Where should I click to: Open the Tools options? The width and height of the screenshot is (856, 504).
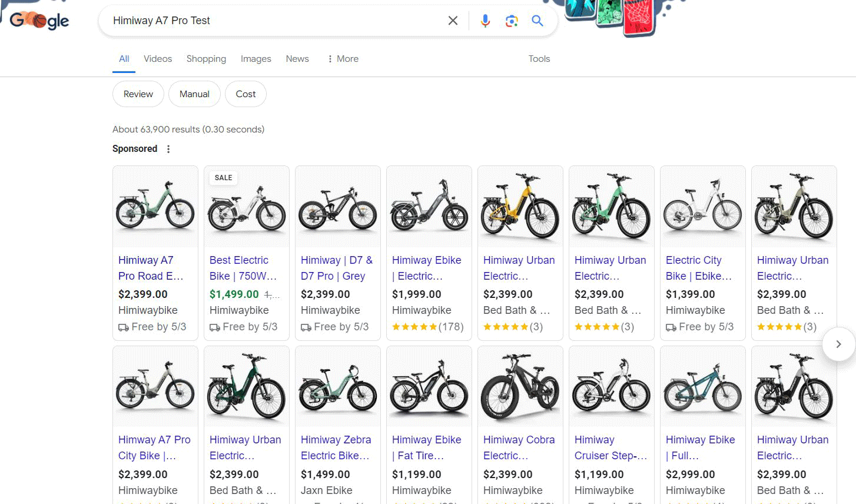(539, 59)
